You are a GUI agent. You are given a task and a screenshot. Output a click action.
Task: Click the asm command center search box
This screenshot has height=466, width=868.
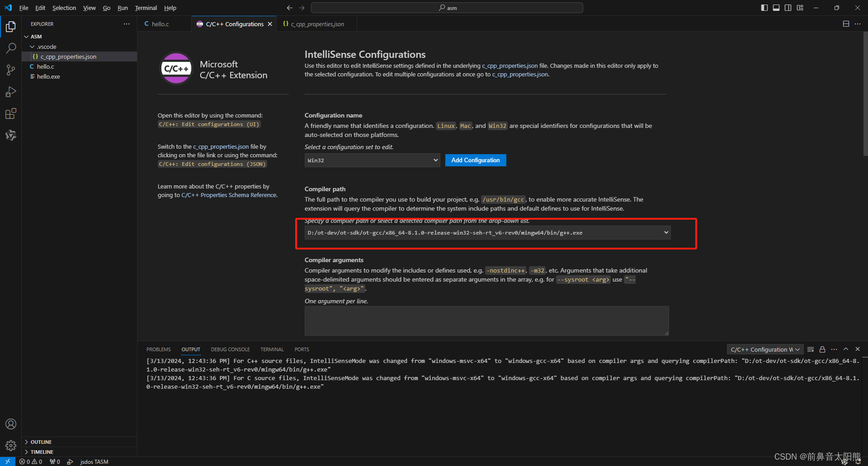447,8
